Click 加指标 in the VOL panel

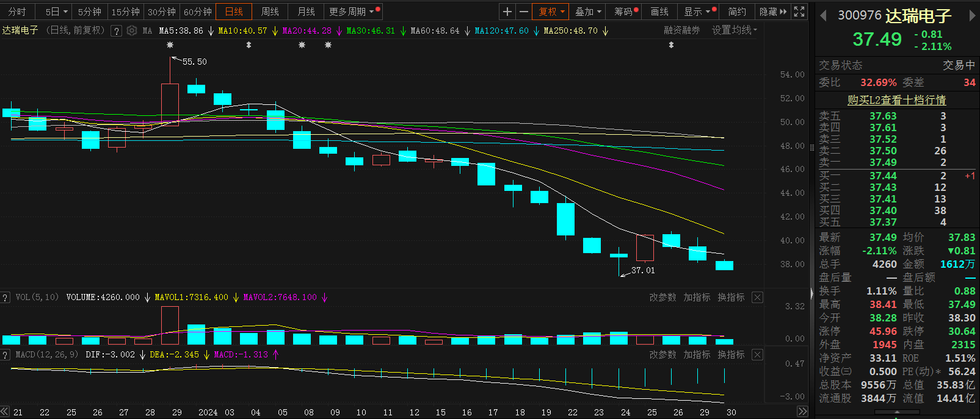(697, 298)
